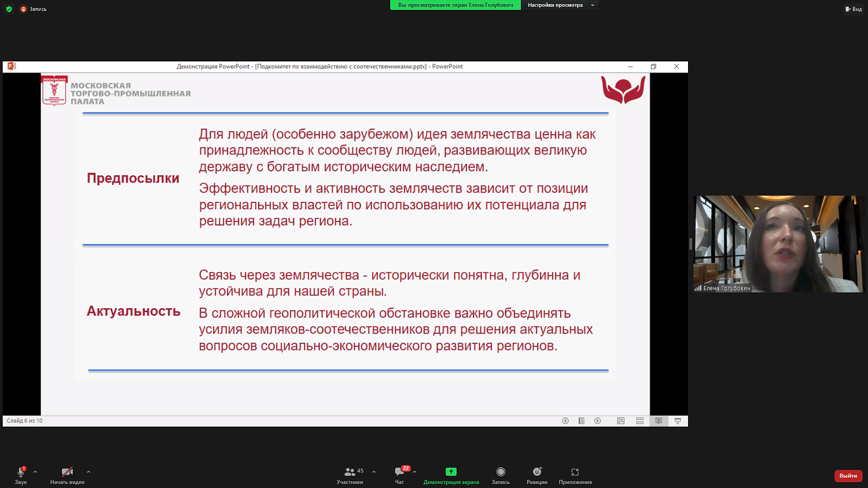Expand video options next to Начать видео
The height and width of the screenshot is (488, 868).
88,472
